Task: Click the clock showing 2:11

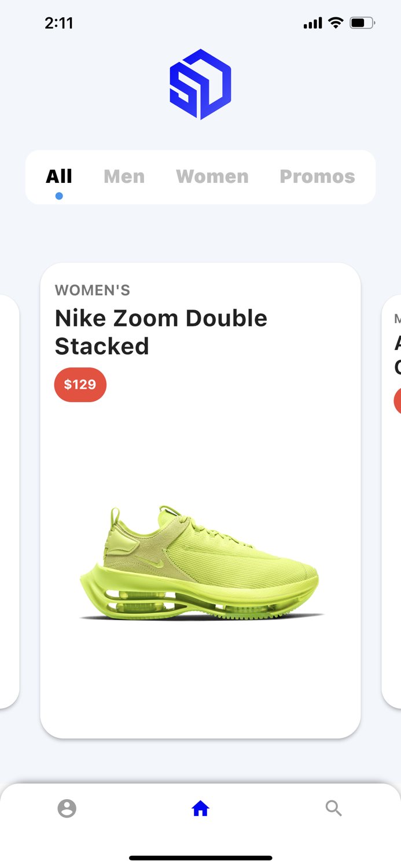Action: point(59,23)
